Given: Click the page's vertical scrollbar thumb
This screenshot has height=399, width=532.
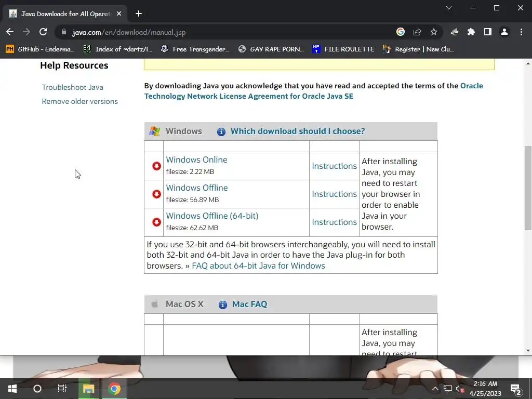Looking at the screenshot, I should 528,188.
